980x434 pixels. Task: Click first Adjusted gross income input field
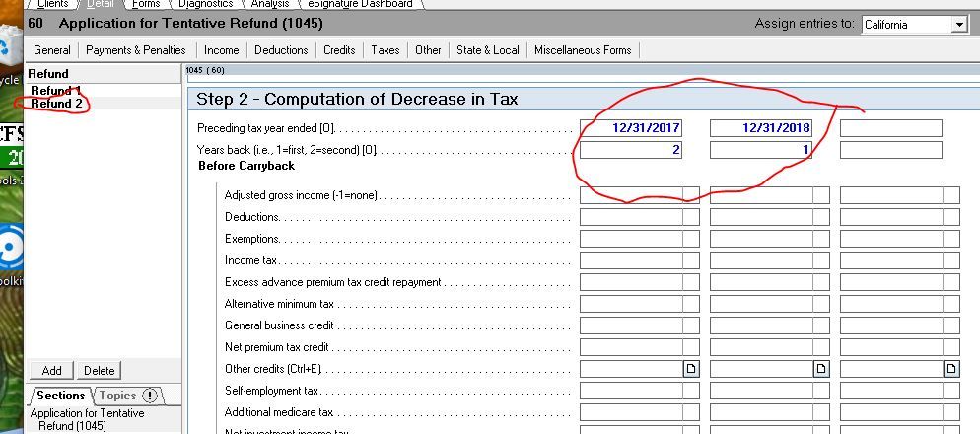631,195
